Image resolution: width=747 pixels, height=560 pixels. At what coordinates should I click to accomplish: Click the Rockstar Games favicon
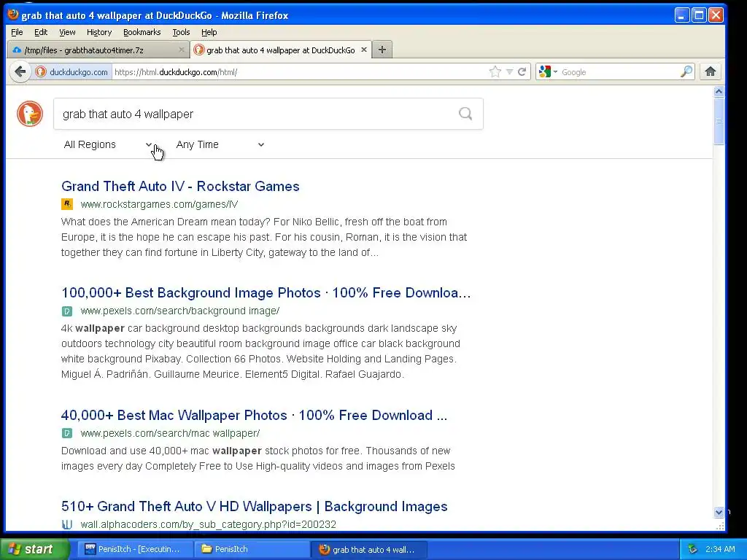click(66, 204)
